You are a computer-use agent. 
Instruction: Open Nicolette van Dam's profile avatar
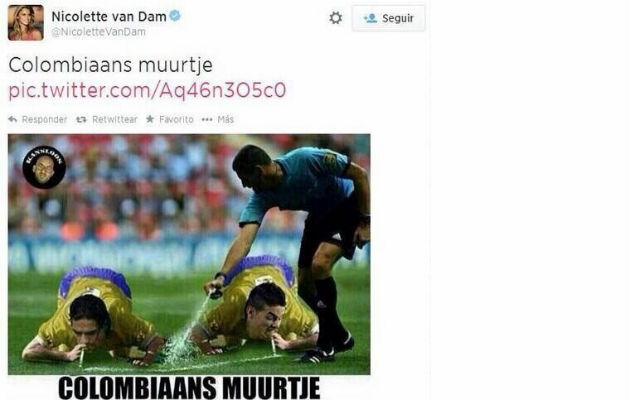[26, 23]
